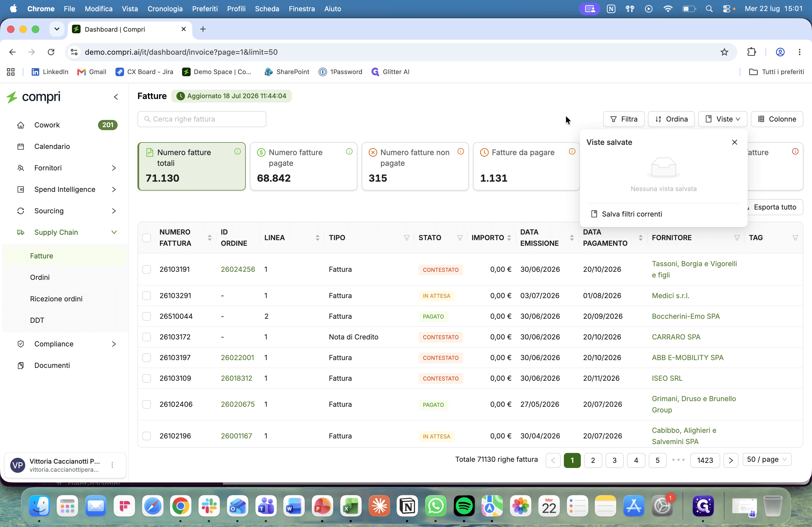
Task: Tick the select-all checkbox in table header
Action: click(147, 238)
